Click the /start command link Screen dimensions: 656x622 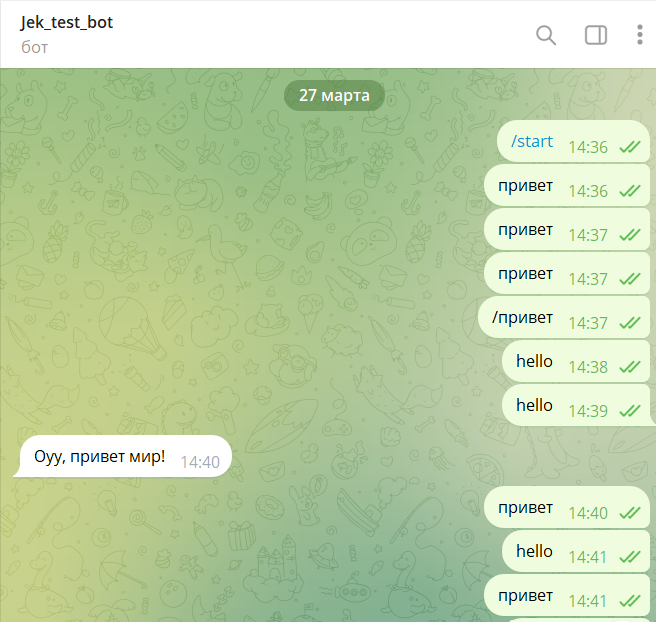(532, 141)
